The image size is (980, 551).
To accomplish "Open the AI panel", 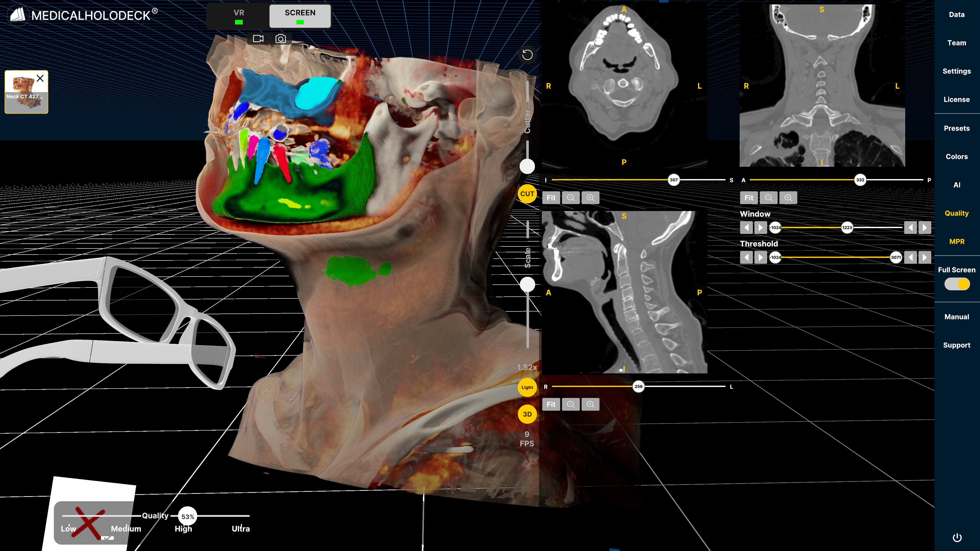I will (957, 185).
